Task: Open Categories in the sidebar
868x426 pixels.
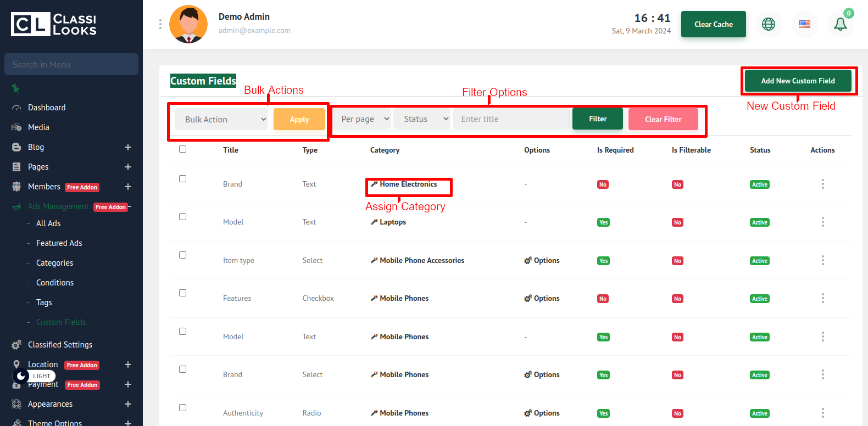Action: click(x=54, y=263)
